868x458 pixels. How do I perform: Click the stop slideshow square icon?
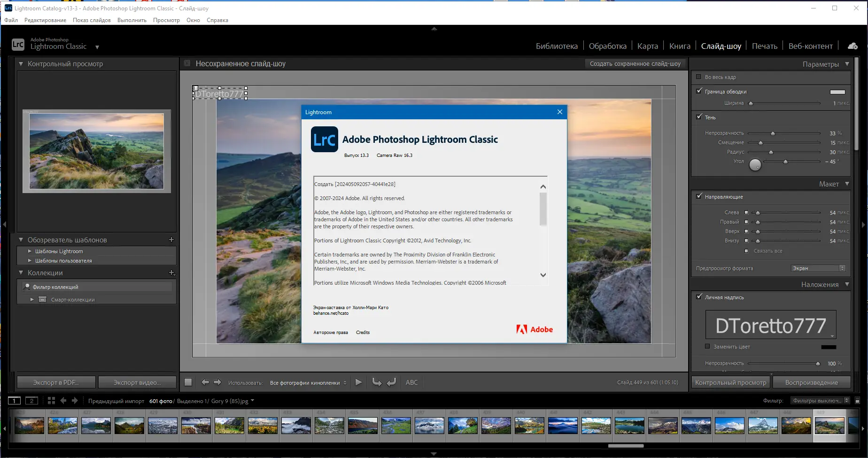188,382
